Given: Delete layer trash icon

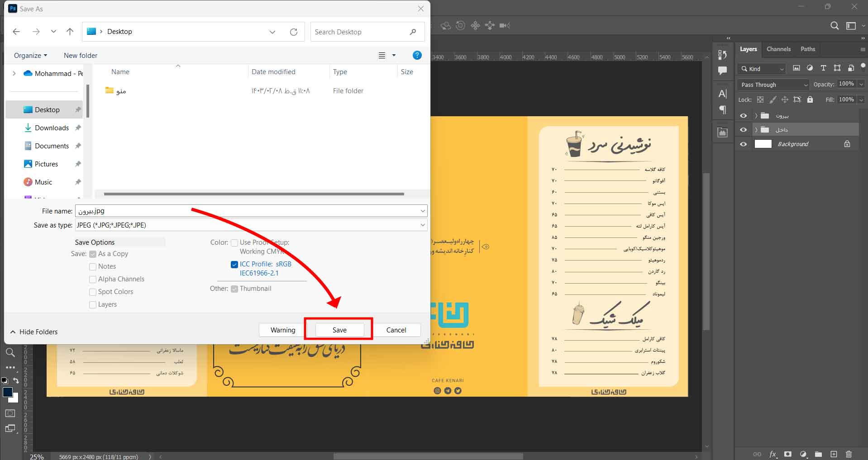Looking at the screenshot, I should [x=849, y=454].
